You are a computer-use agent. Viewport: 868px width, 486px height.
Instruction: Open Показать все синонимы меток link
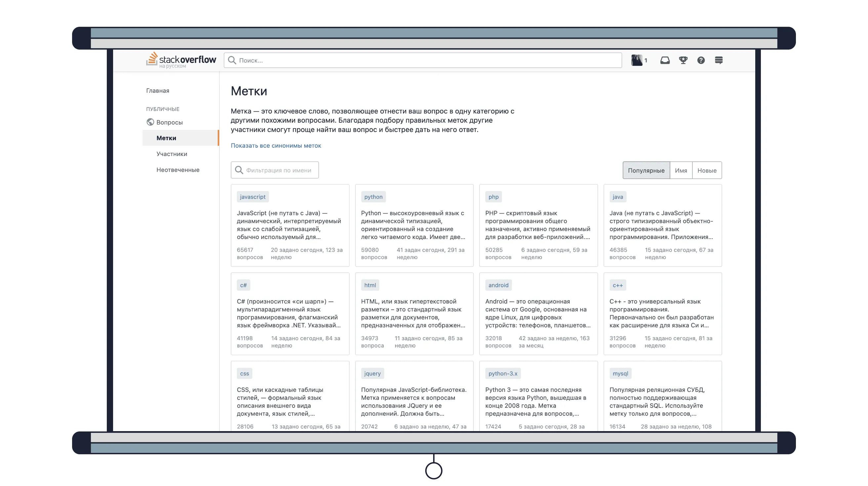point(276,145)
